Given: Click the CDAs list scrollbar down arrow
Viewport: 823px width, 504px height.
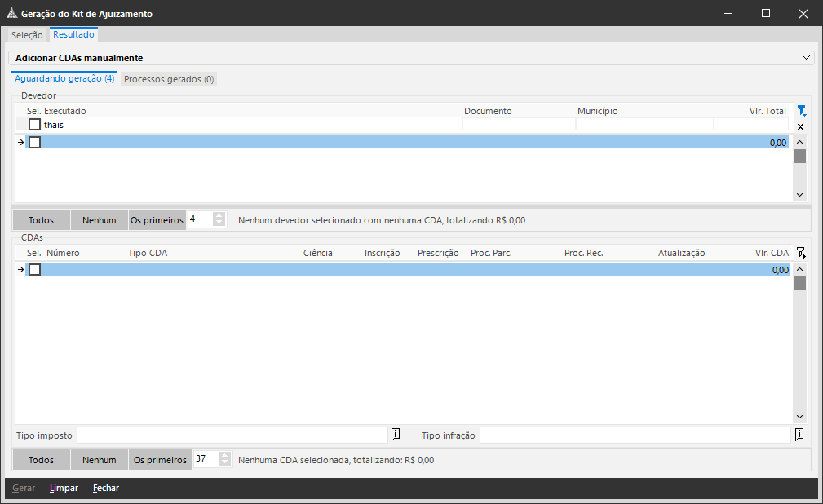Looking at the screenshot, I should (799, 417).
